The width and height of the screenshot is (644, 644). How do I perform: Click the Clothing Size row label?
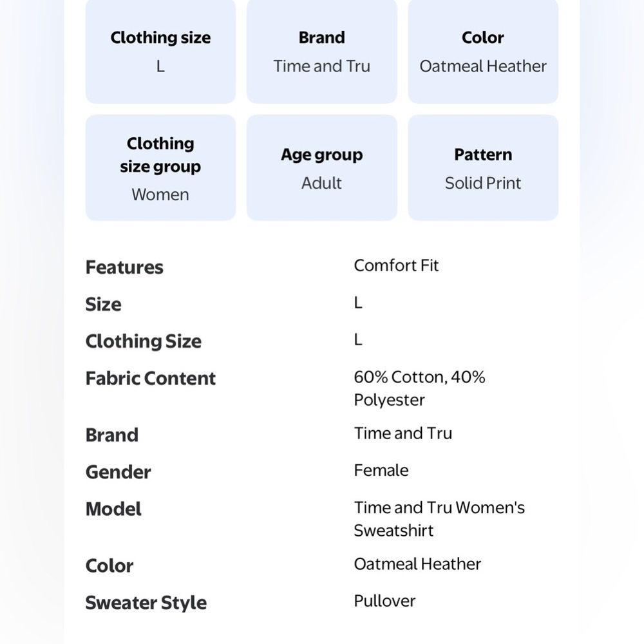(143, 341)
